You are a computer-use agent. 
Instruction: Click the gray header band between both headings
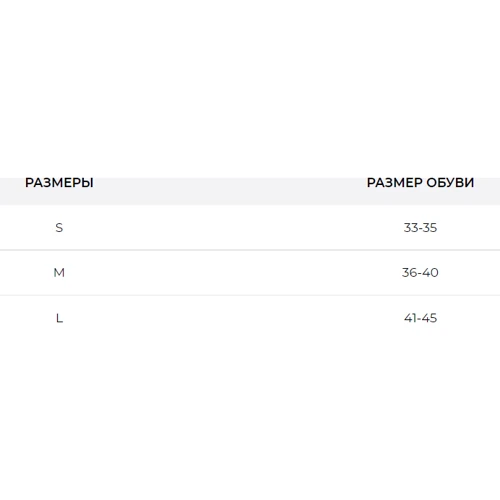(x=230, y=191)
